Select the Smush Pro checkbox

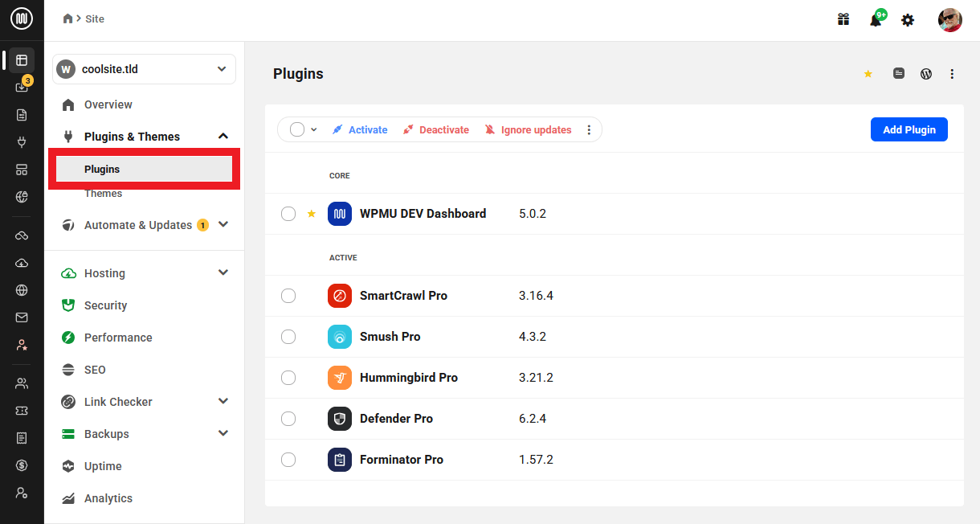(288, 337)
